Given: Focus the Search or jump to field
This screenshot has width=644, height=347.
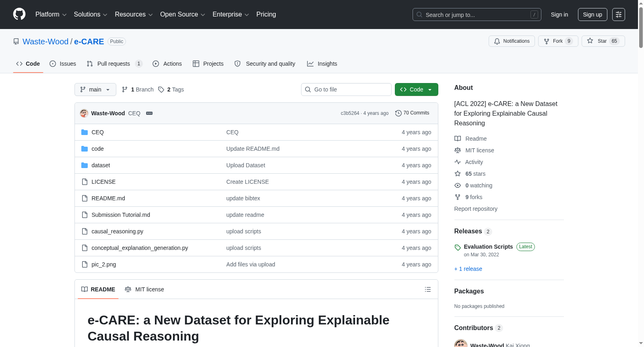Looking at the screenshot, I should 477,15.
